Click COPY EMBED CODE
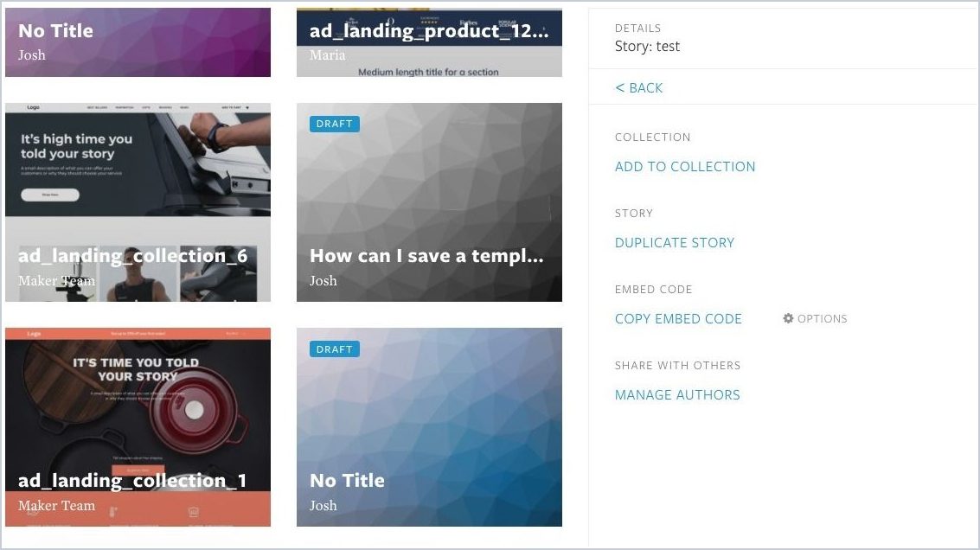Viewport: 980px width, 550px height. pyautogui.click(x=678, y=319)
